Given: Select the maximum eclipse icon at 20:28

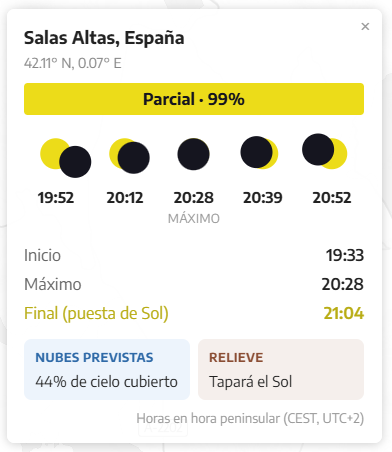Looking at the screenshot, I should 193,154.
